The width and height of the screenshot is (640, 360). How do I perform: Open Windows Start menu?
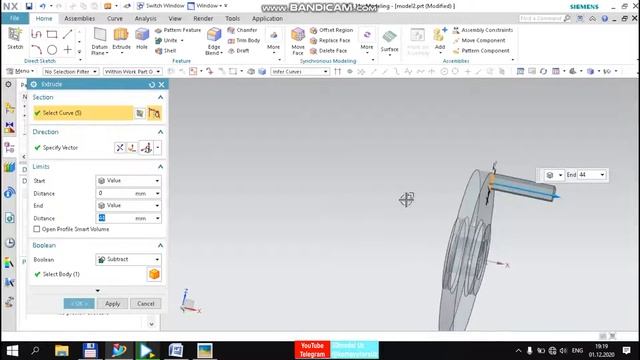(12, 351)
